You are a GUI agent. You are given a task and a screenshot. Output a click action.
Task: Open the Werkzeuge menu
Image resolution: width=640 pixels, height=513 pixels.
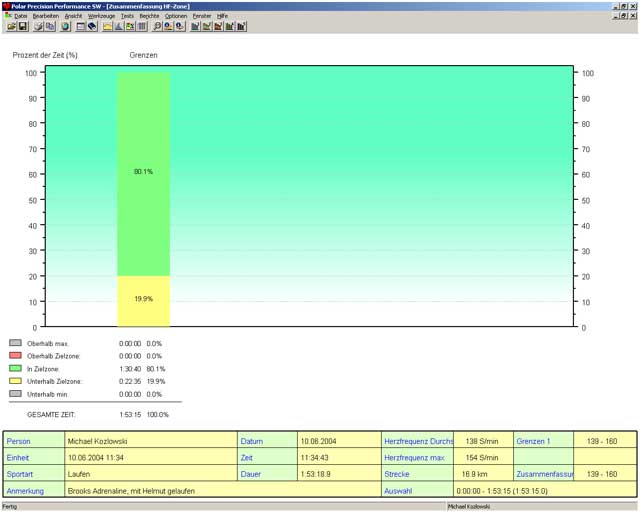click(x=101, y=16)
